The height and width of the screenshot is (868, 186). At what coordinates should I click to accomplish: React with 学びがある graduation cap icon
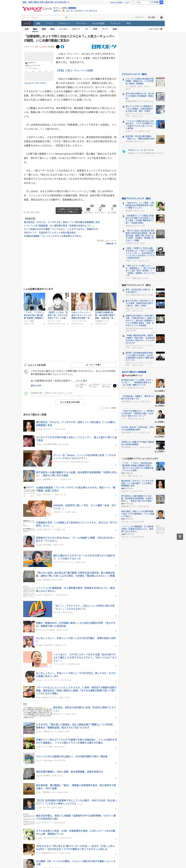click(89, 209)
